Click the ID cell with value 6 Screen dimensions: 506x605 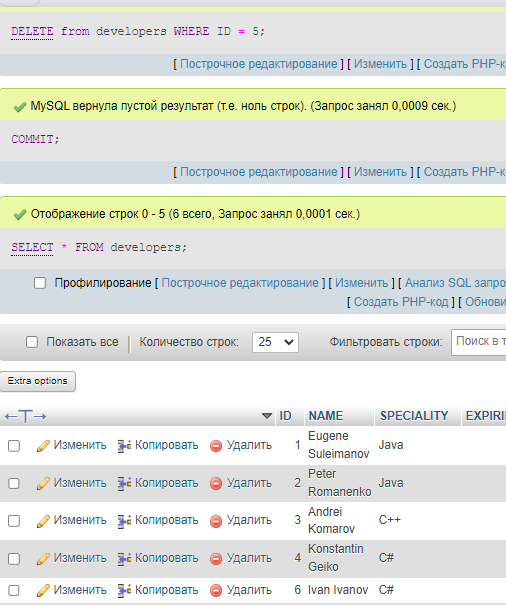point(298,590)
